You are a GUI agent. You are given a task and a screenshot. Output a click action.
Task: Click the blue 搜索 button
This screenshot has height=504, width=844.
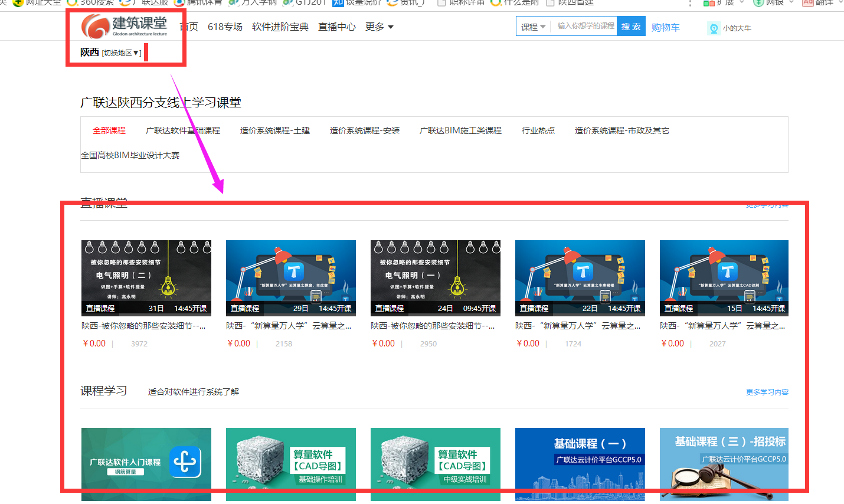(x=631, y=27)
